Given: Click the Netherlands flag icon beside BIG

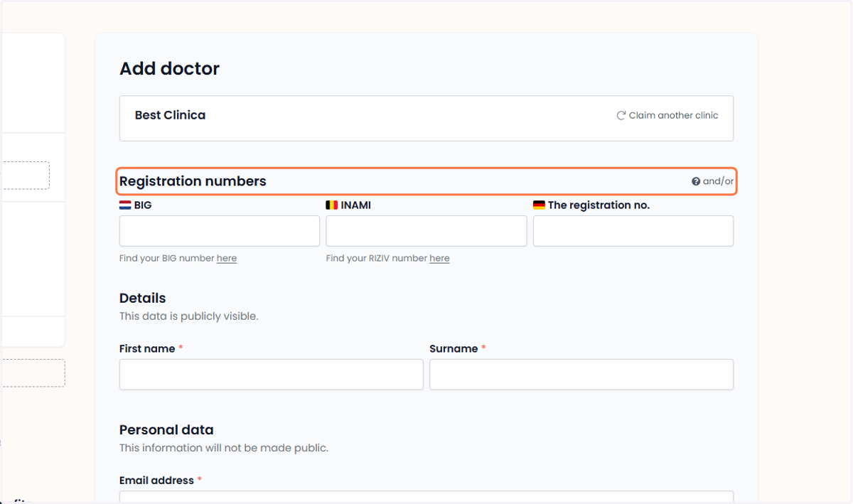Looking at the screenshot, I should click(x=125, y=205).
